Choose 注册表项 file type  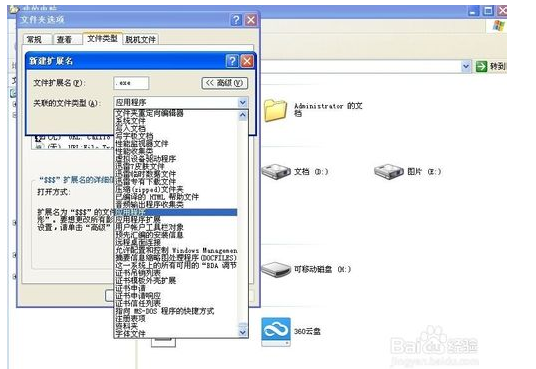point(176,318)
